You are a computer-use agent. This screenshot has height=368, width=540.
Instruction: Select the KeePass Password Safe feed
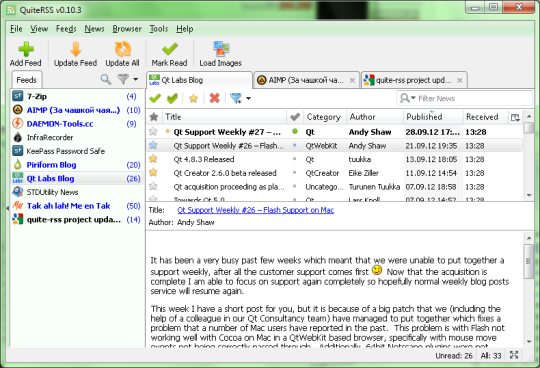point(76,151)
